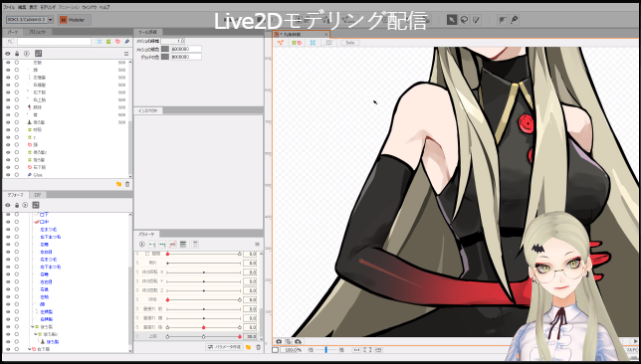Collapse the 後ろ髪 warp deformer node
The height and width of the screenshot is (364, 641).
(32, 327)
